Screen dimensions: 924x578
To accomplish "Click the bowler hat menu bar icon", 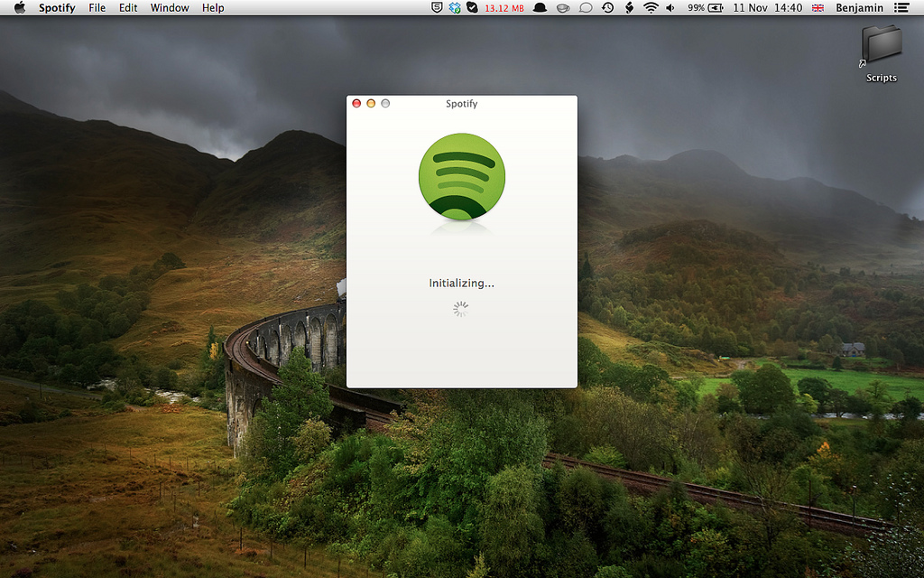I will pos(540,7).
